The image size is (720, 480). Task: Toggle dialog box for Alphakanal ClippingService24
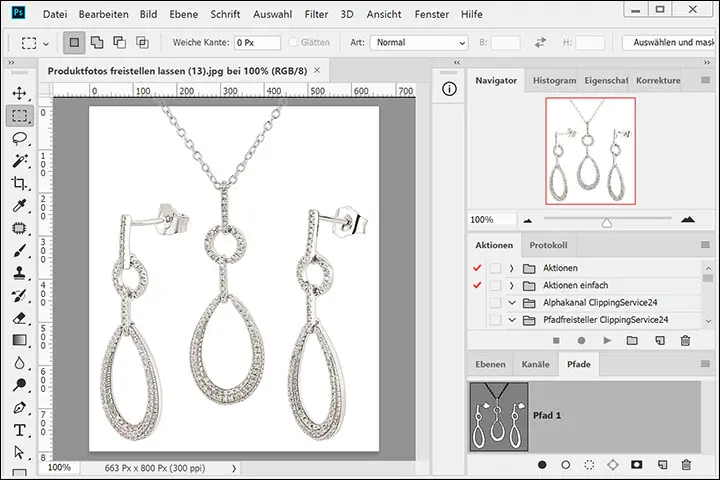tap(495, 302)
